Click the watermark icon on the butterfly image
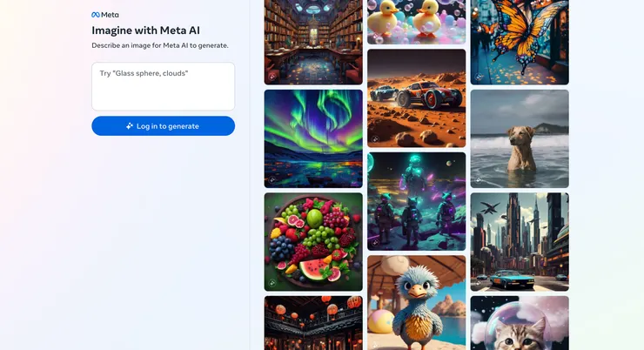 [478, 77]
